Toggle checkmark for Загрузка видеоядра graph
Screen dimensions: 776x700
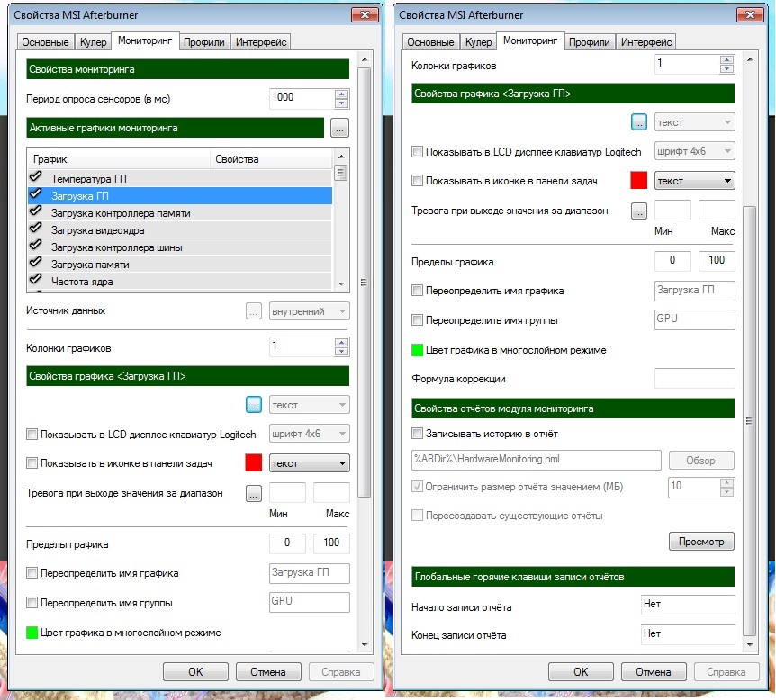click(x=36, y=228)
